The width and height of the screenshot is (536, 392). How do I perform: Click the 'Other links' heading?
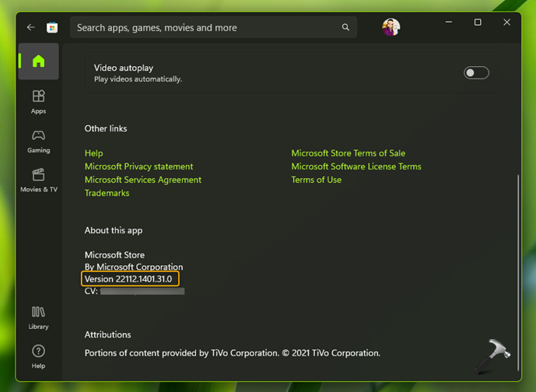pyautogui.click(x=106, y=128)
